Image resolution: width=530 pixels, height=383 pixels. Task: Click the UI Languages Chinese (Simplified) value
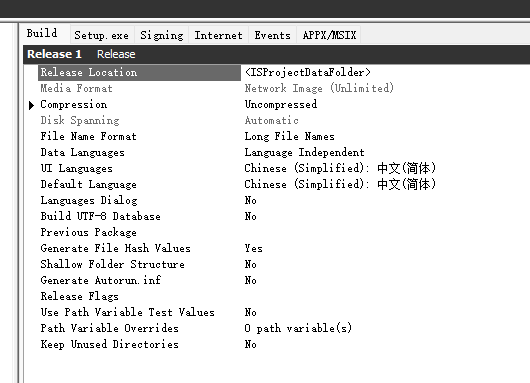(x=340, y=168)
